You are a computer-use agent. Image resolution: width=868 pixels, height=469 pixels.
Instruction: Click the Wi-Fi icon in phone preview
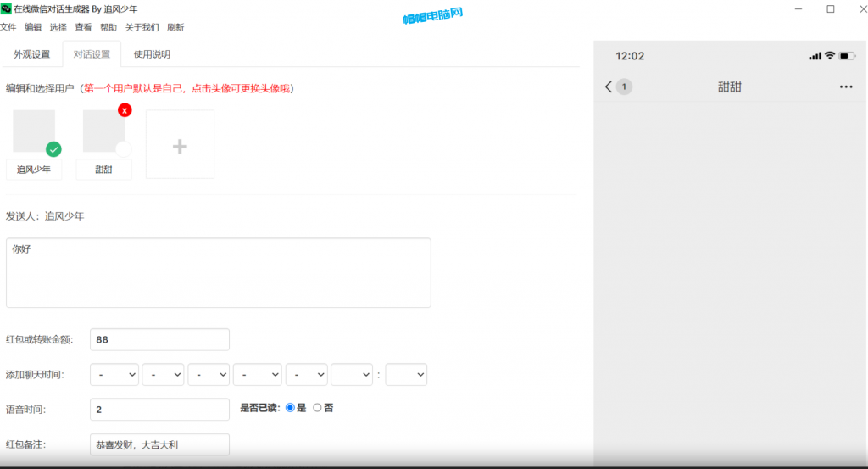click(x=829, y=55)
